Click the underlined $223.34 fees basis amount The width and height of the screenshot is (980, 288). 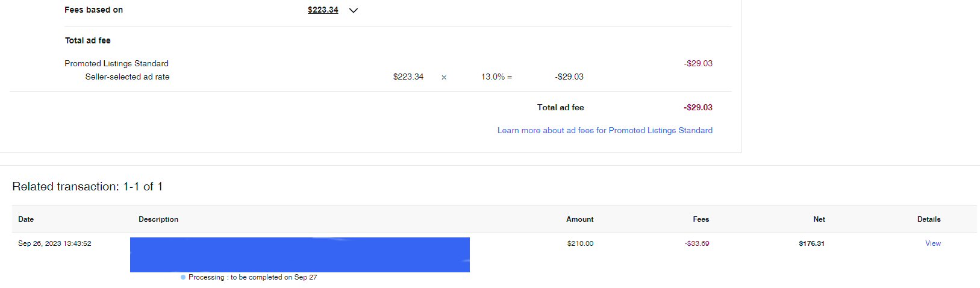(x=323, y=10)
